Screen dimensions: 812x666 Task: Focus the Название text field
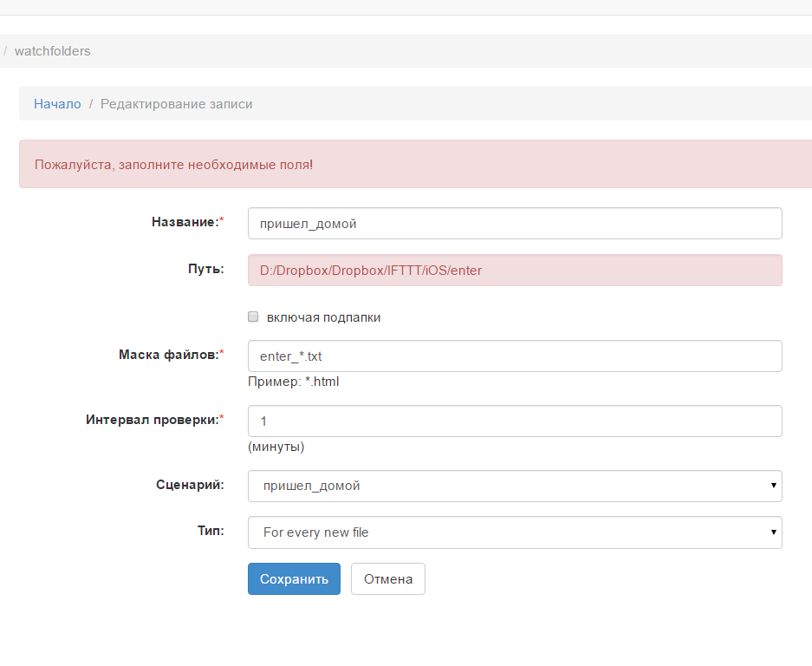coord(515,223)
